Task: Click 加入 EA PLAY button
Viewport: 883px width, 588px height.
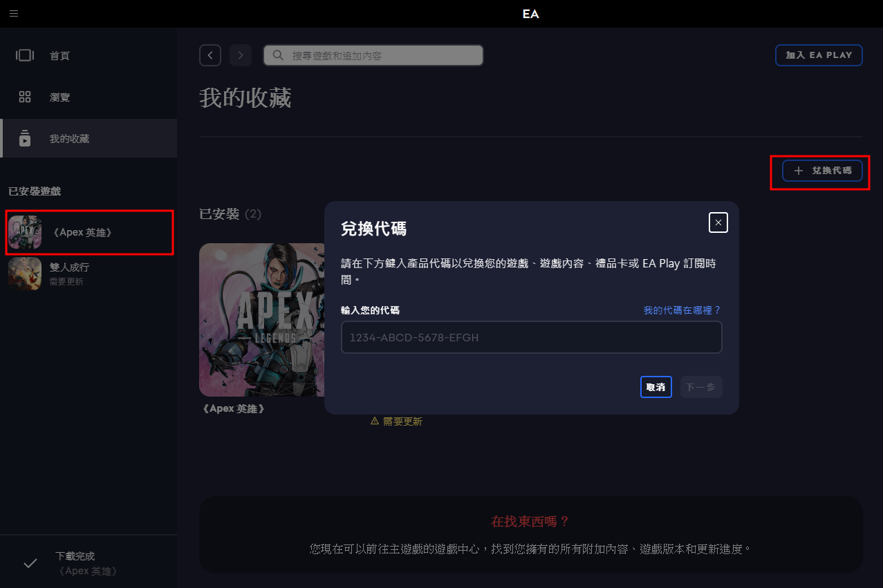Action: click(819, 55)
